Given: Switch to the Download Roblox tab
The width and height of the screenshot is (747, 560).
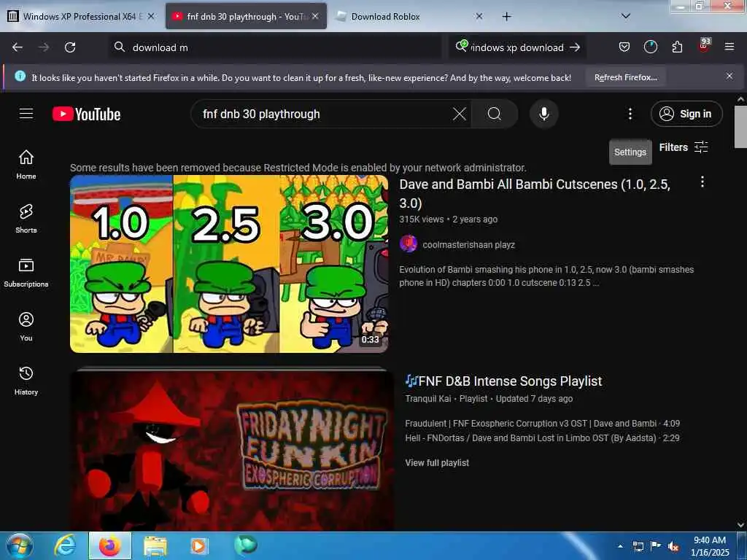Looking at the screenshot, I should pos(409,17).
